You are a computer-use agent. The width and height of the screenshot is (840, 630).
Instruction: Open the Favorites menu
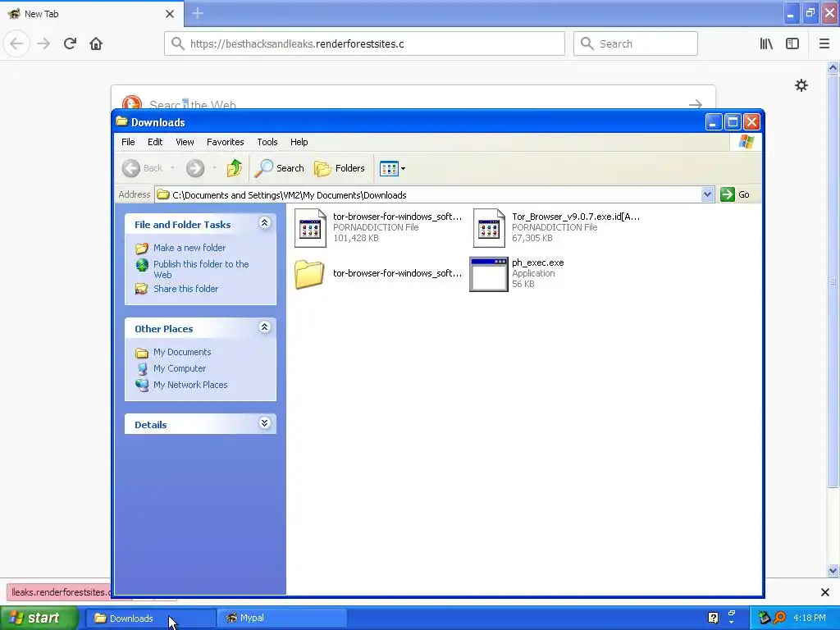[226, 142]
